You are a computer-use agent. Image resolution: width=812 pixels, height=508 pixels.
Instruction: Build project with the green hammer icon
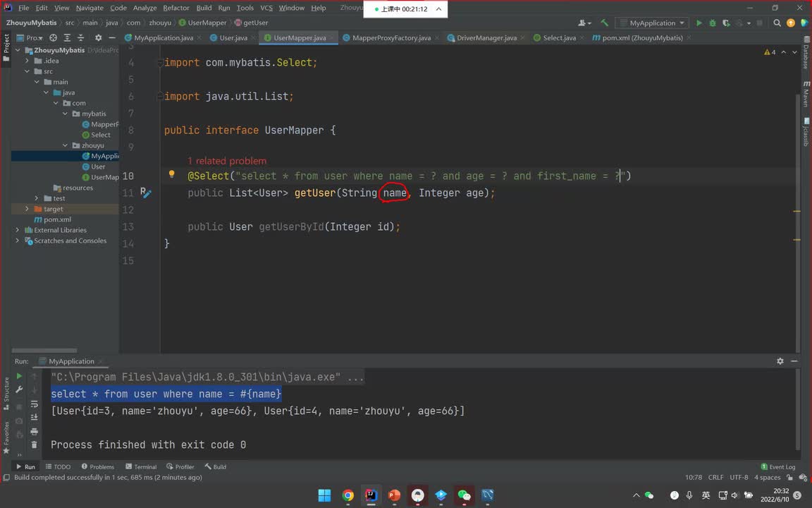pyautogui.click(x=604, y=23)
